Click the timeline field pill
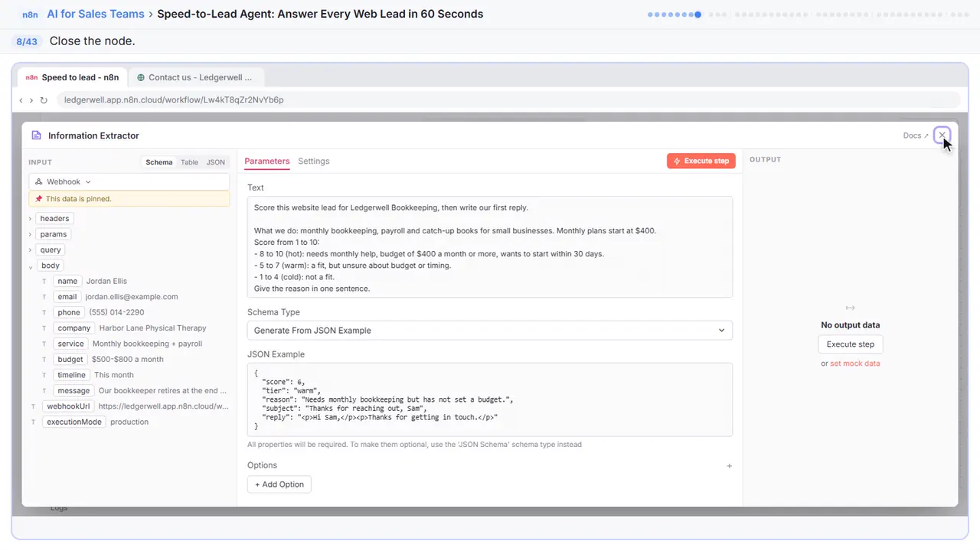 point(72,375)
